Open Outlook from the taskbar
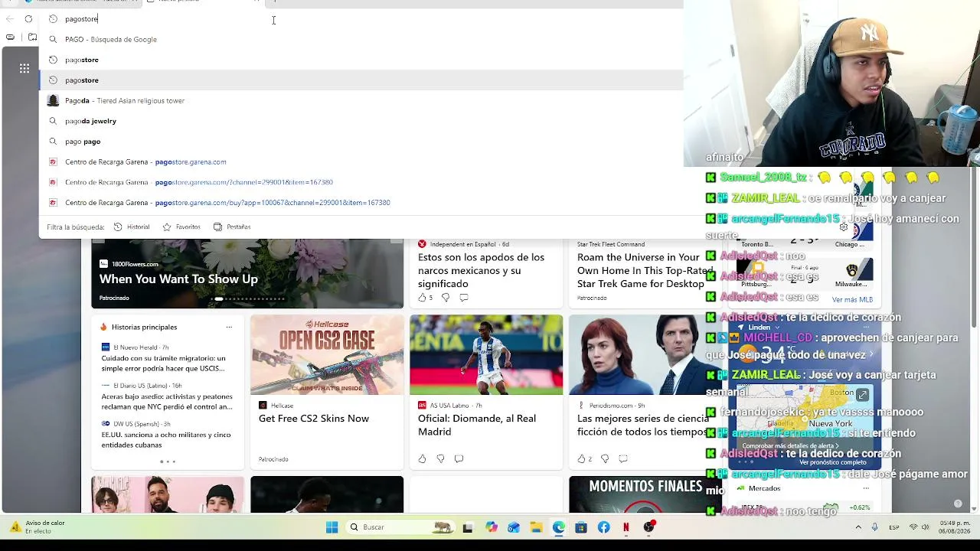The image size is (980, 551). pos(514,527)
